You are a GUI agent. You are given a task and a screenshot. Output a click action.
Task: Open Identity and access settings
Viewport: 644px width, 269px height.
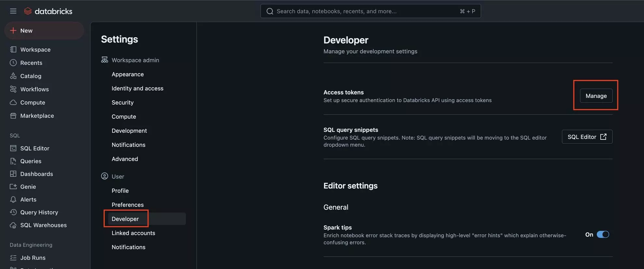pyautogui.click(x=137, y=88)
